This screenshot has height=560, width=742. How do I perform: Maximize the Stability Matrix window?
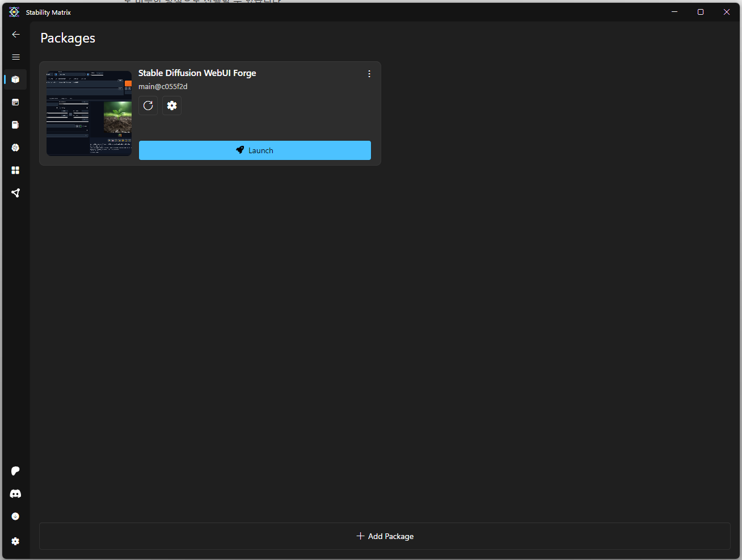(701, 12)
